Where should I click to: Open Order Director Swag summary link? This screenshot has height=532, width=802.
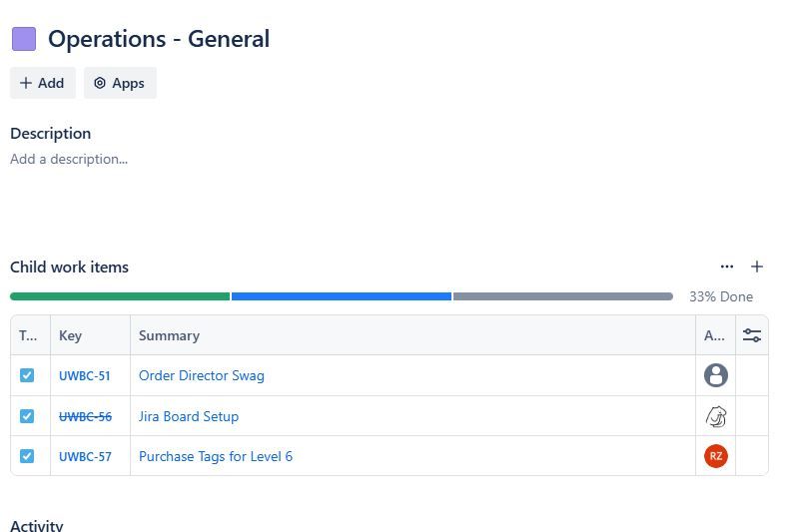[202, 375]
